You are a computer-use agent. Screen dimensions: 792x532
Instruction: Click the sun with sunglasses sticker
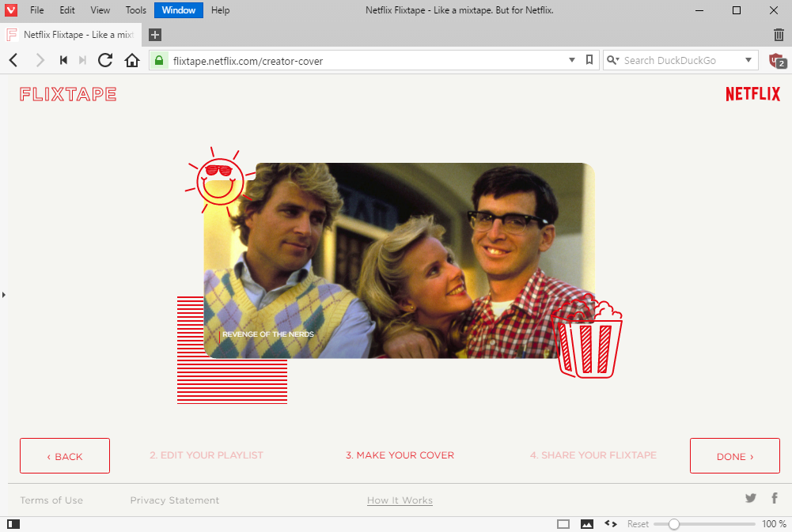220,182
